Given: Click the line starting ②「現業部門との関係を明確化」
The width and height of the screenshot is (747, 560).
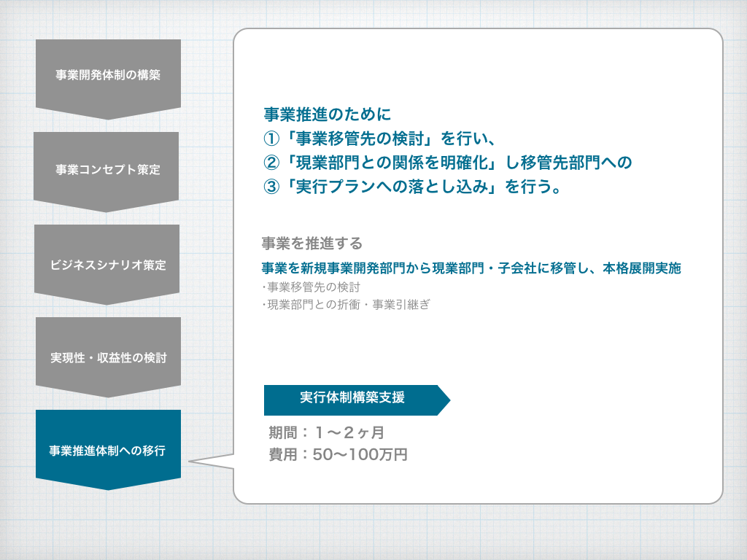Looking at the screenshot, I should point(448,163).
